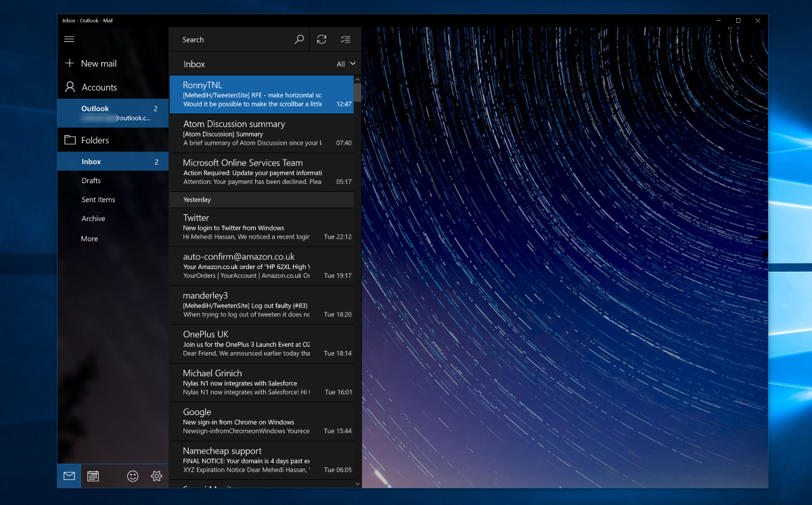Open the Twitter new login email
The width and height of the screenshot is (812, 505).
coord(261,227)
